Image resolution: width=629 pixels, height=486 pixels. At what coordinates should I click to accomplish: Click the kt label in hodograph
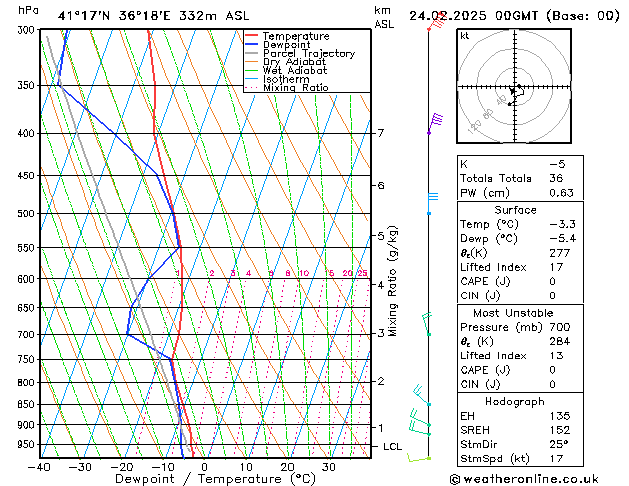[x=465, y=36]
